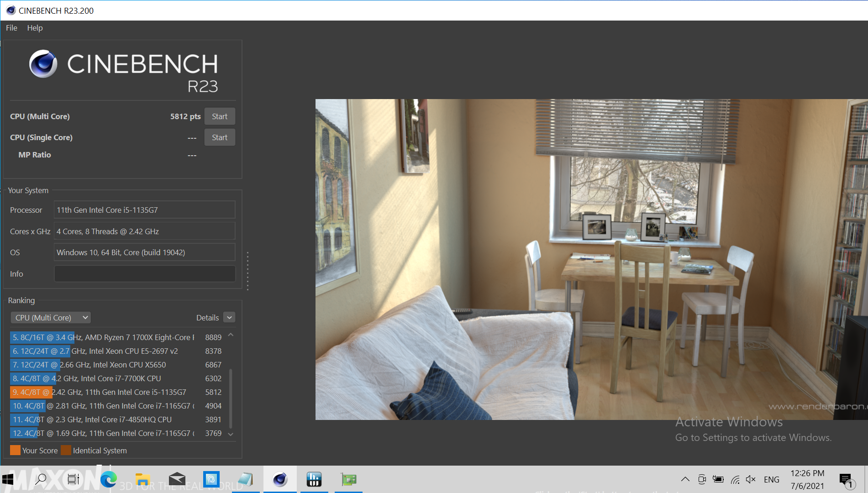
Task: Select the Xeon E5-2697 v2 ranking row
Action: click(116, 351)
